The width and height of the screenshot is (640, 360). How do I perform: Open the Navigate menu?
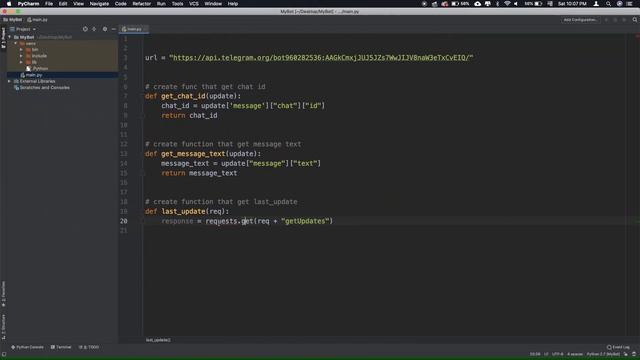tap(99, 4)
